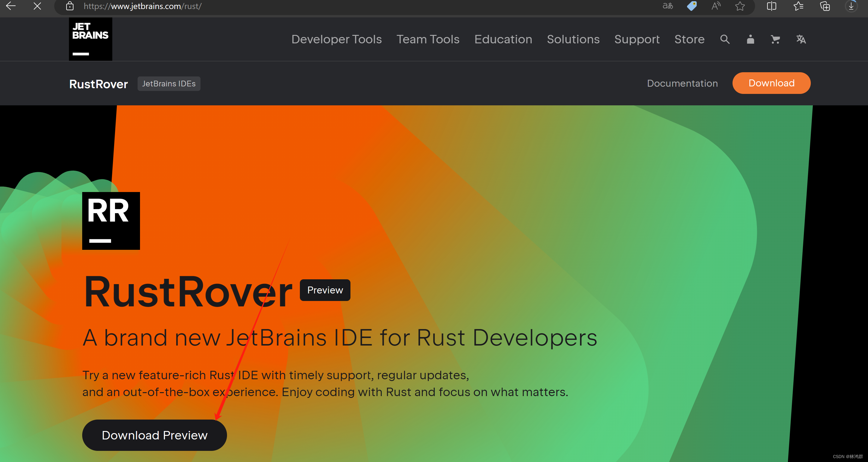The image size is (868, 462).
Task: View site information via the lock icon
Action: point(70,6)
